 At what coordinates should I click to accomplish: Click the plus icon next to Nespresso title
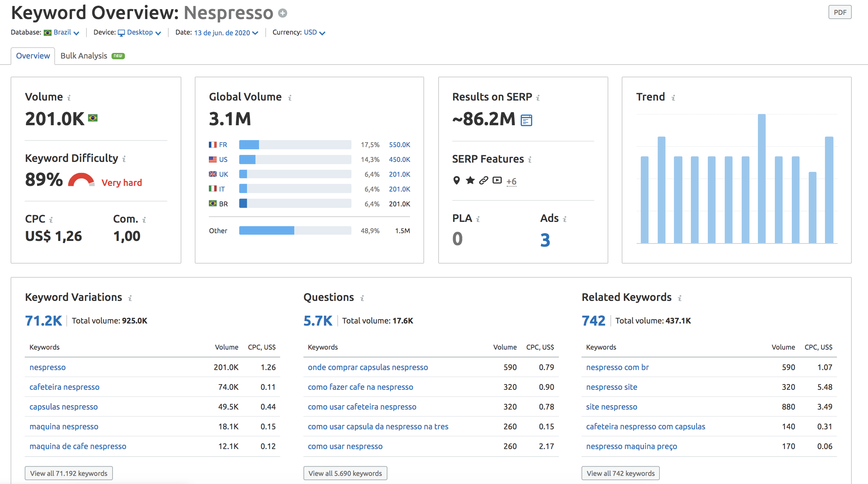[283, 13]
